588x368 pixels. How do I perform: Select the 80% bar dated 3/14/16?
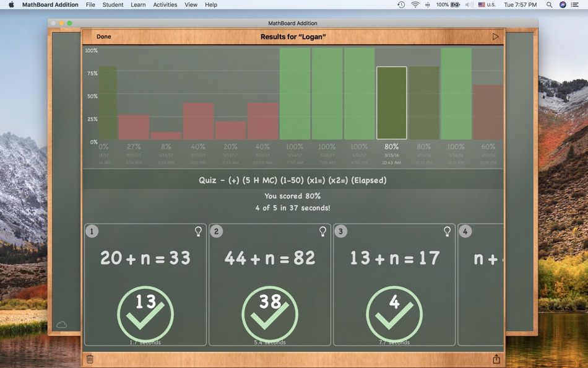pyautogui.click(x=424, y=103)
